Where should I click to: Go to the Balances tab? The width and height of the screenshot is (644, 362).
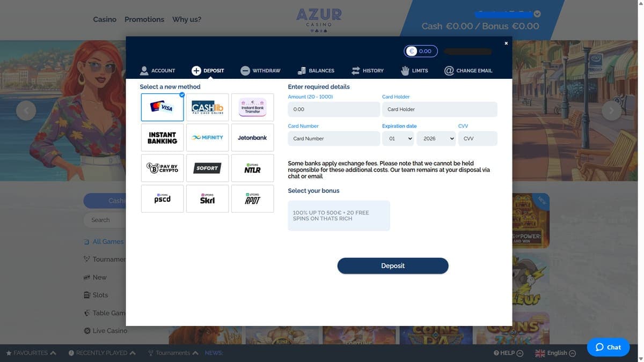coord(316,71)
